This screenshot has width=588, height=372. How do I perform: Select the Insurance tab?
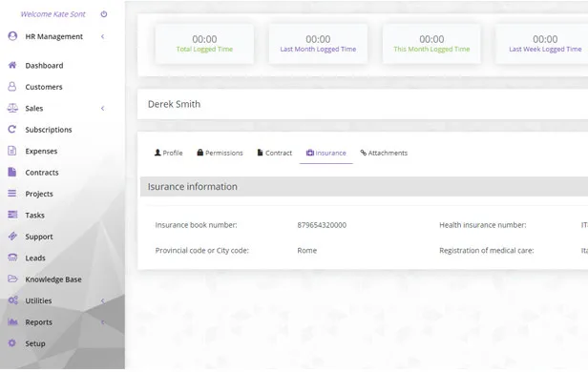tap(325, 153)
